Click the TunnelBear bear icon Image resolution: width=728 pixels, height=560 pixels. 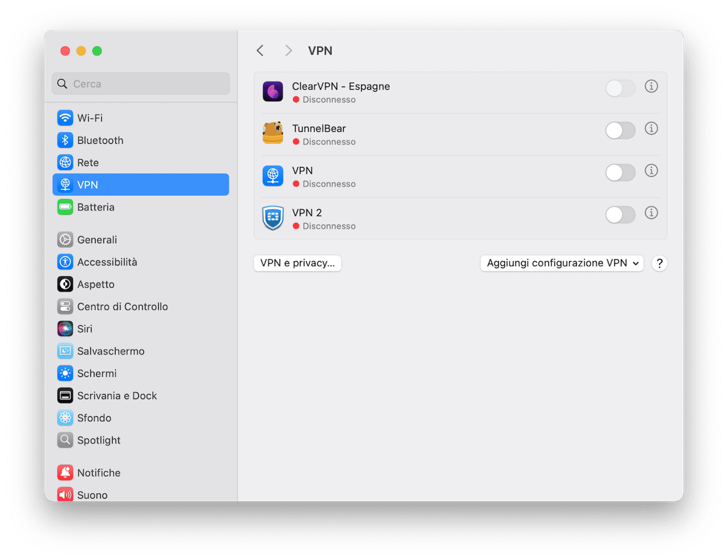[273, 133]
